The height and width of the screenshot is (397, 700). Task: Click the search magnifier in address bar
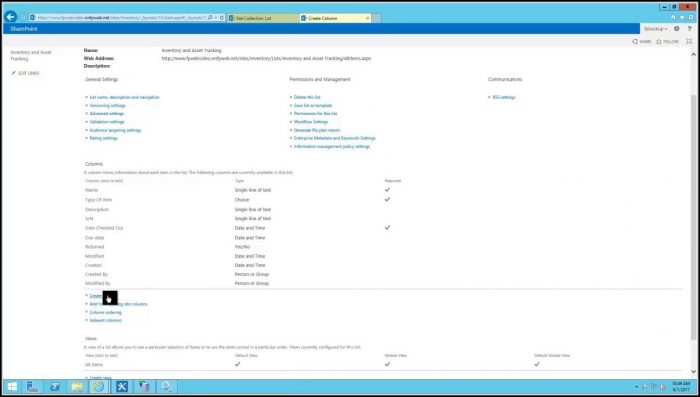tap(210, 18)
